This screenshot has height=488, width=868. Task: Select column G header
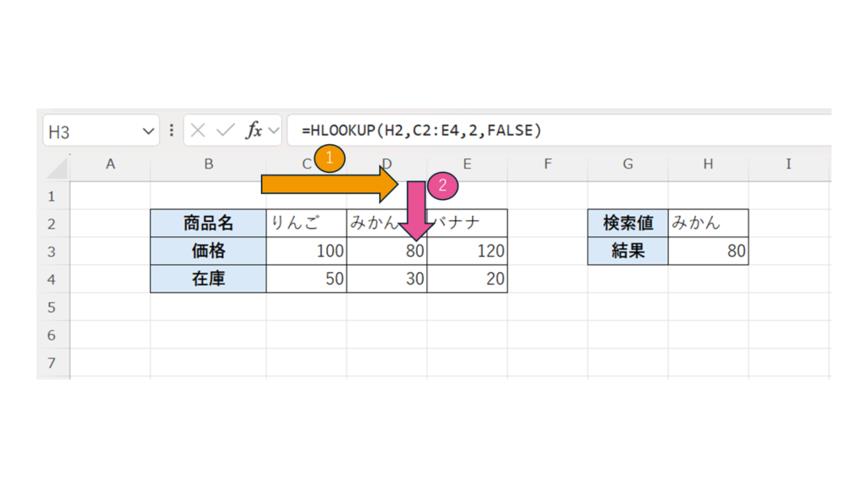pyautogui.click(x=627, y=164)
